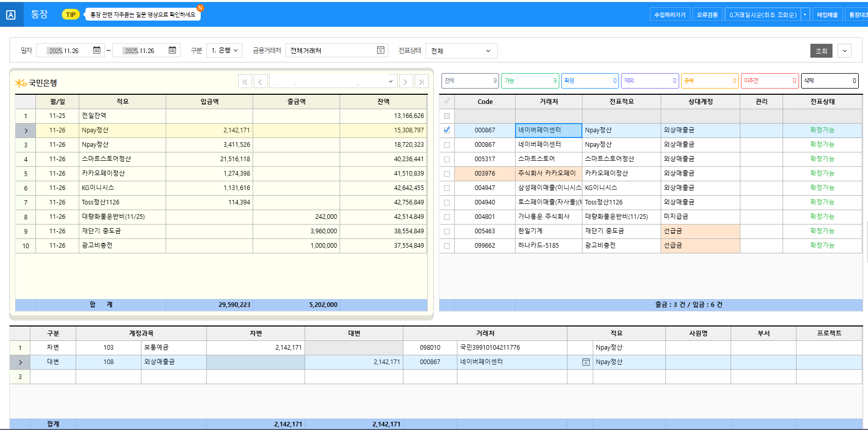Click the 매입매출 button
This screenshot has height=430, width=868.
tap(827, 15)
